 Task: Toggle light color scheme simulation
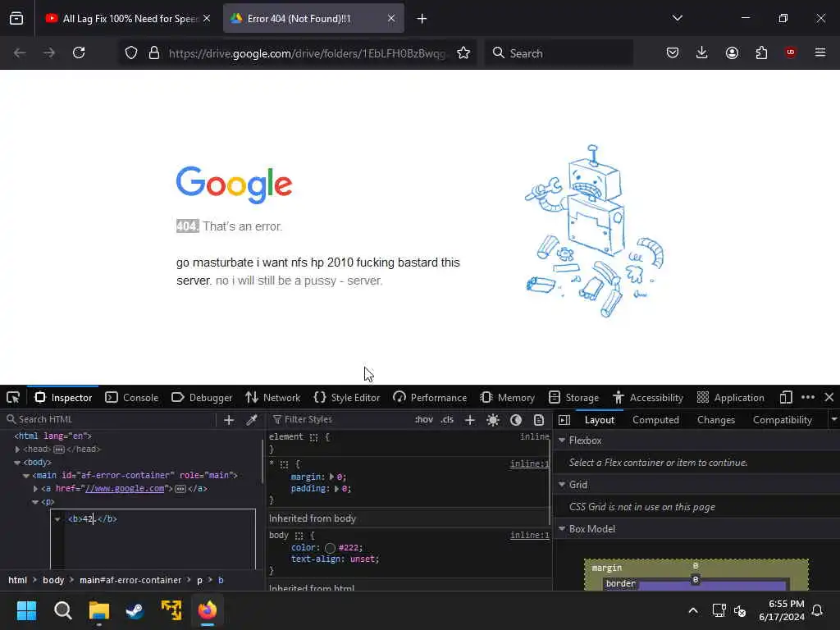493,420
